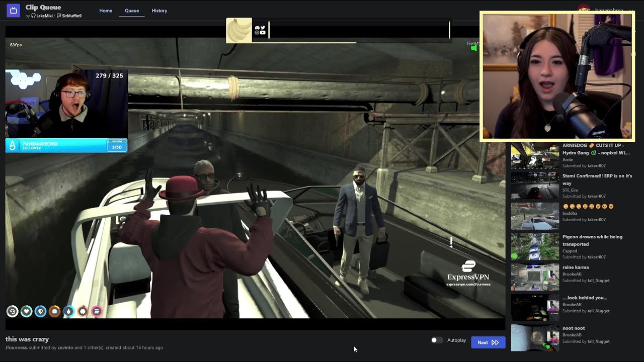This screenshot has width=644, height=362.
Task: Click the 'noot noot' title text
Action: pos(574,328)
